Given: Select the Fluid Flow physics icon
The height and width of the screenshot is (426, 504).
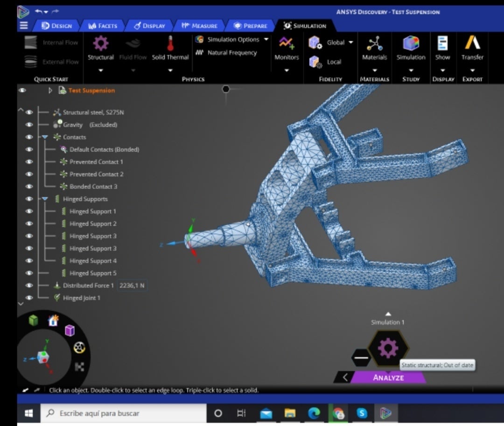Looking at the screenshot, I should point(133,43).
